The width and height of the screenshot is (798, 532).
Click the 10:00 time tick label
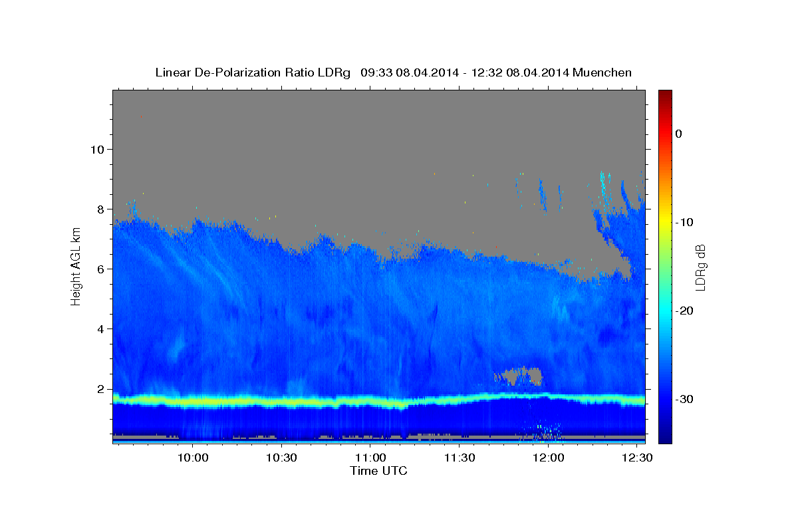coord(193,458)
